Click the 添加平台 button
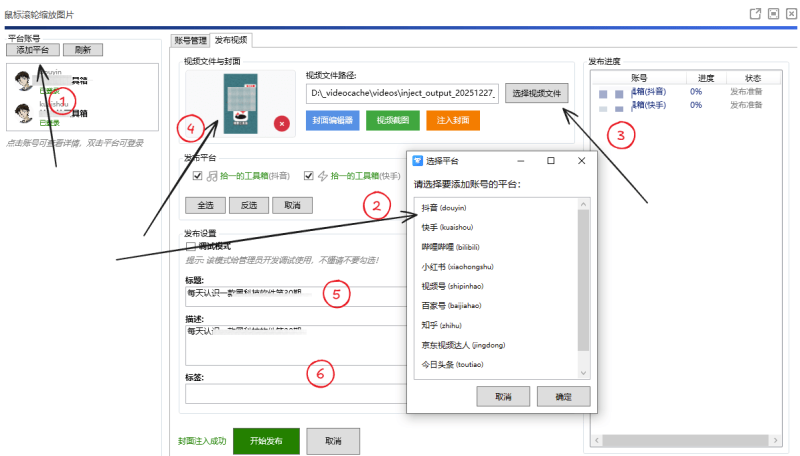The width and height of the screenshot is (800, 456). [x=33, y=49]
